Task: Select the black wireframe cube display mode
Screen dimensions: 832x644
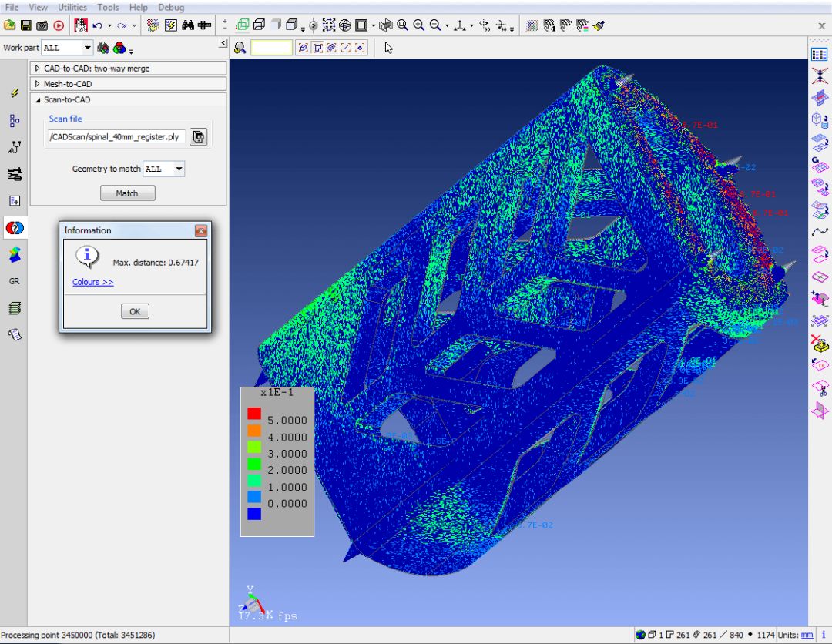Action: tap(259, 25)
